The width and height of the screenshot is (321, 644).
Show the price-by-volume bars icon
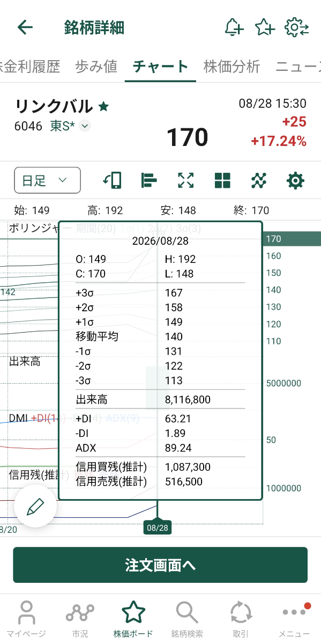coord(148,180)
